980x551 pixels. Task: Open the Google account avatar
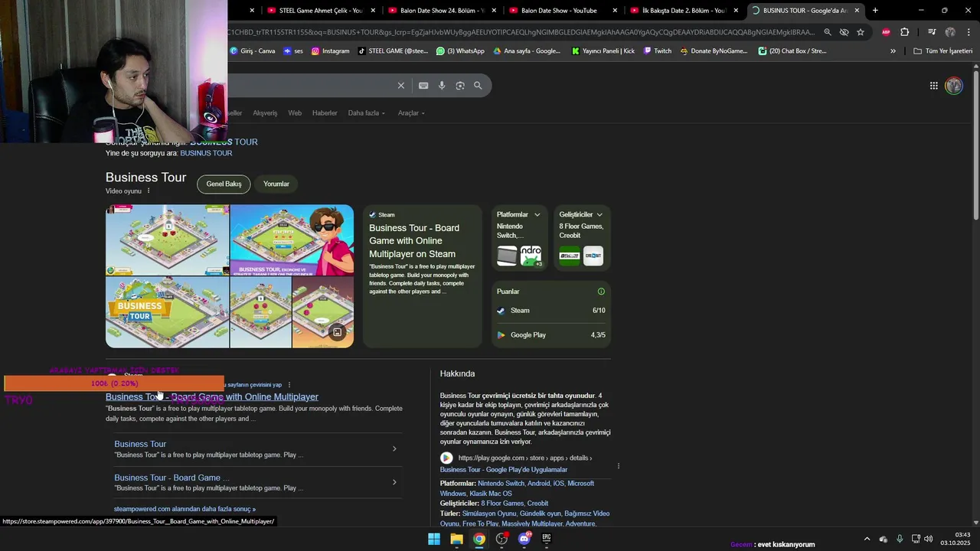click(x=954, y=86)
